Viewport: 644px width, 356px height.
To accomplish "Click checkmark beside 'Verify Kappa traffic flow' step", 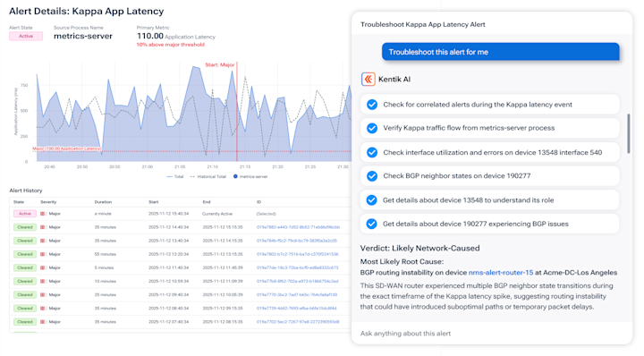I will point(372,128).
